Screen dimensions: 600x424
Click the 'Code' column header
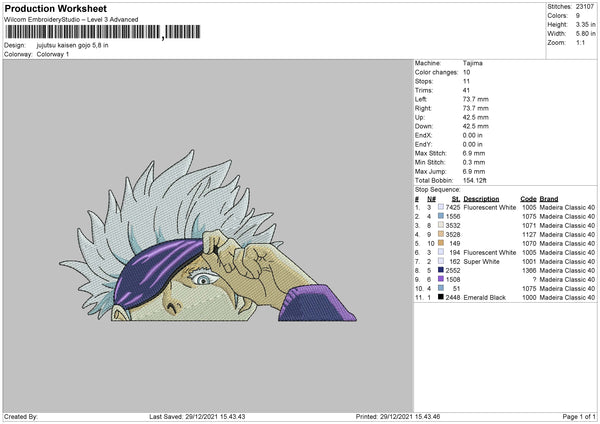pyautogui.click(x=528, y=199)
